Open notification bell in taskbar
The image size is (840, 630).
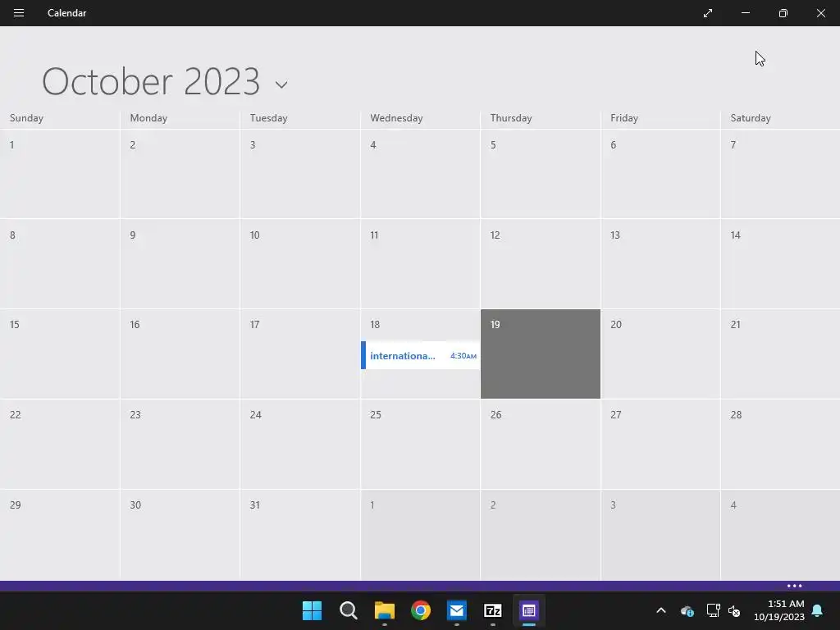click(818, 610)
